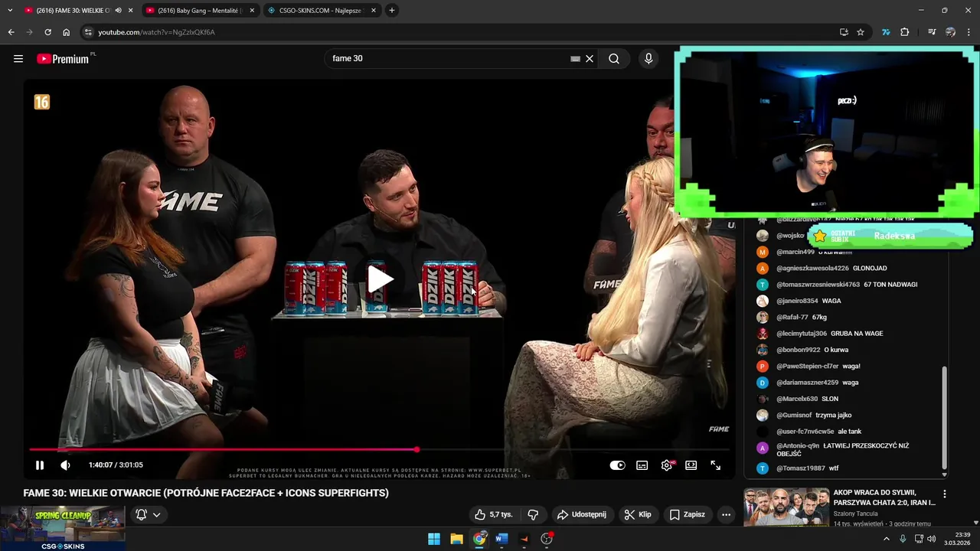The height and width of the screenshot is (551, 980).
Task: Mute the video using the volume icon
Action: (x=65, y=465)
